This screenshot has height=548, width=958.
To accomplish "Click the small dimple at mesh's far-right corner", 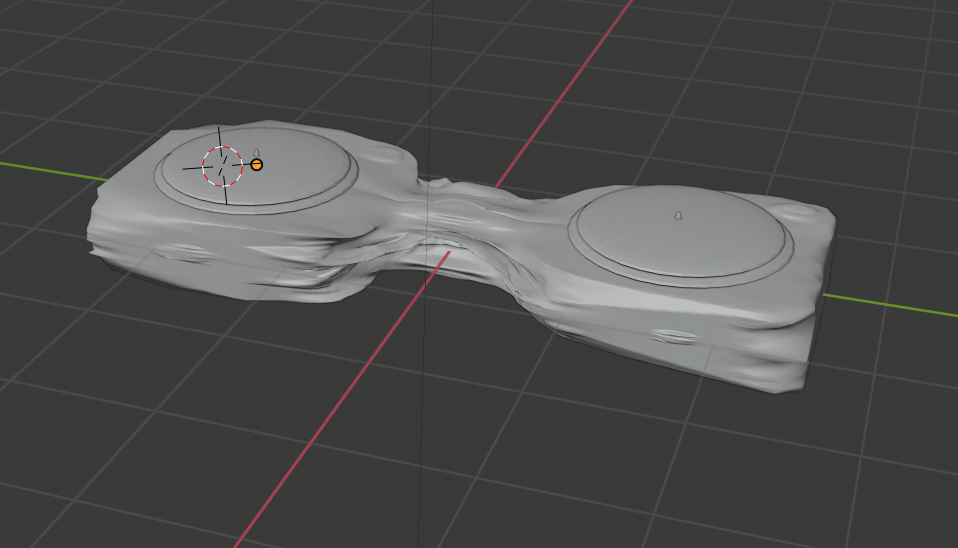I will [800, 214].
